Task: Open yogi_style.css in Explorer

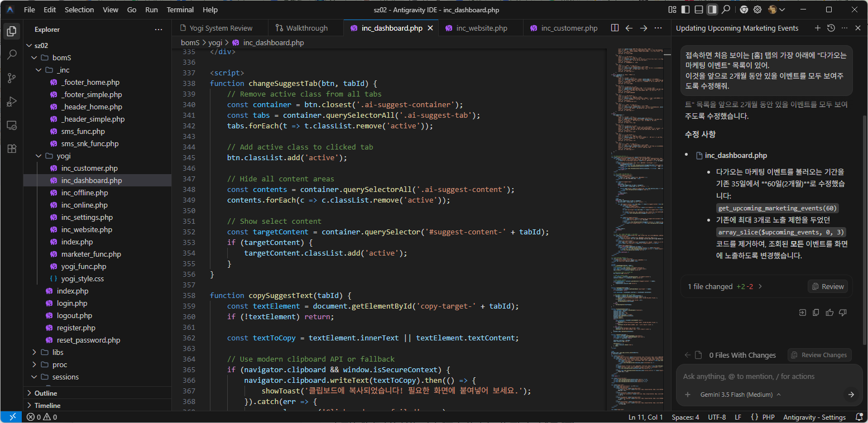Action: coord(82,278)
